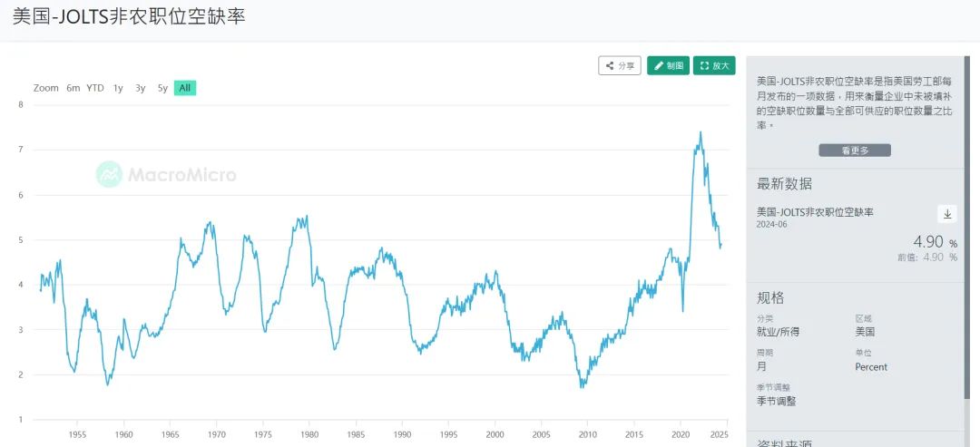Enlarge chart with 放大 button
The width and height of the screenshot is (980, 447).
click(x=714, y=65)
